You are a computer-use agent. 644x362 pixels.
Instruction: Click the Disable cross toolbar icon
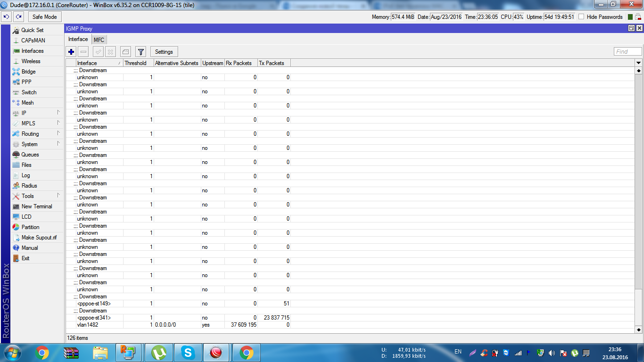[110, 52]
